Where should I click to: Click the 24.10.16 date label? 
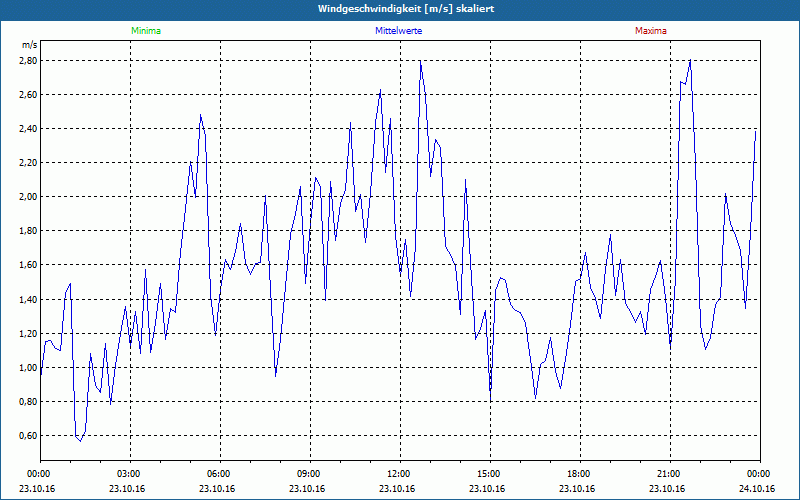point(757,489)
